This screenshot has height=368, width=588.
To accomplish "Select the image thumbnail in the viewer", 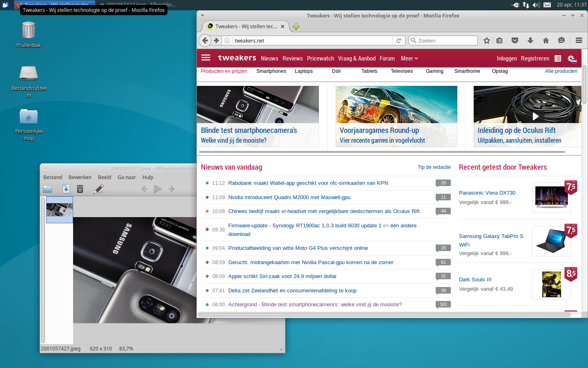I will 60,210.
